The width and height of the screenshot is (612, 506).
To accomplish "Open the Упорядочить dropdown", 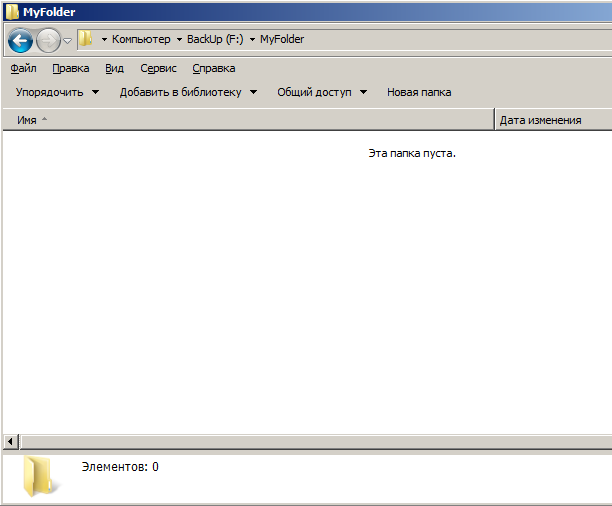I will (57, 92).
